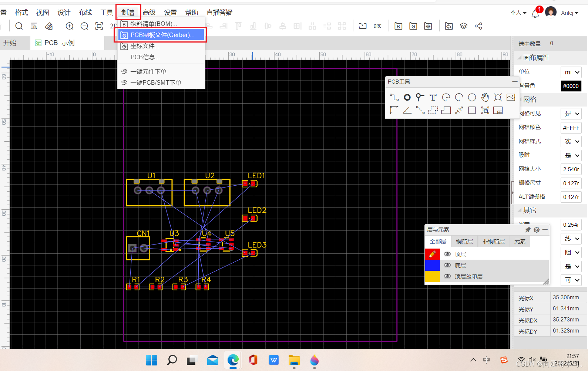Click the BOM export toolbar icon

(399, 26)
